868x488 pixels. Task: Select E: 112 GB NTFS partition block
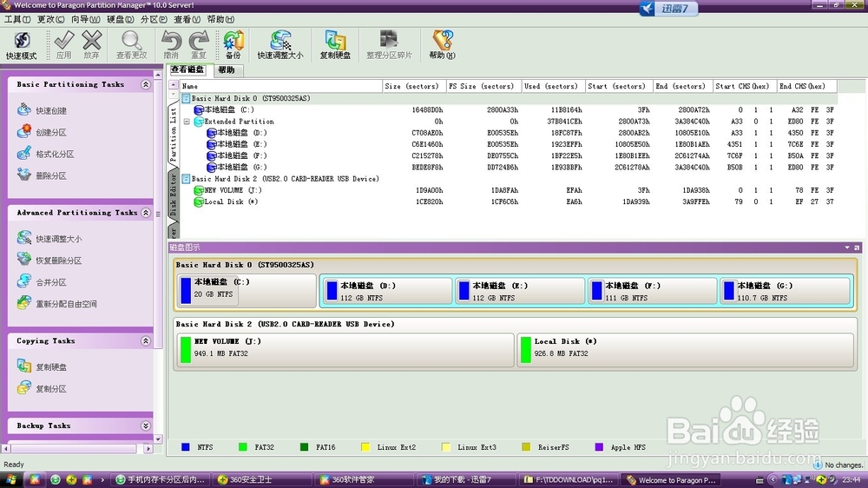tap(520, 292)
